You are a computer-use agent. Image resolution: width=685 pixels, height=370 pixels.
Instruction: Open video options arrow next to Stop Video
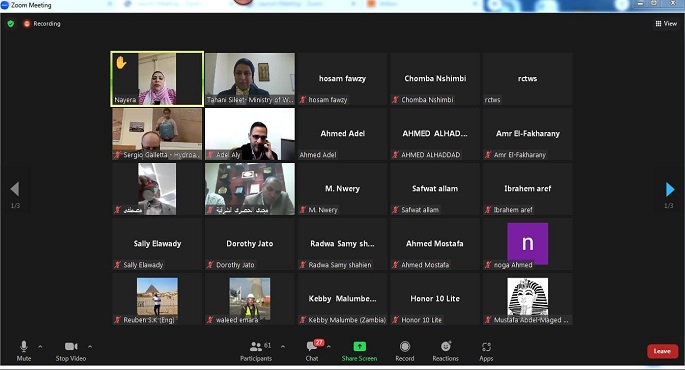[x=90, y=347]
